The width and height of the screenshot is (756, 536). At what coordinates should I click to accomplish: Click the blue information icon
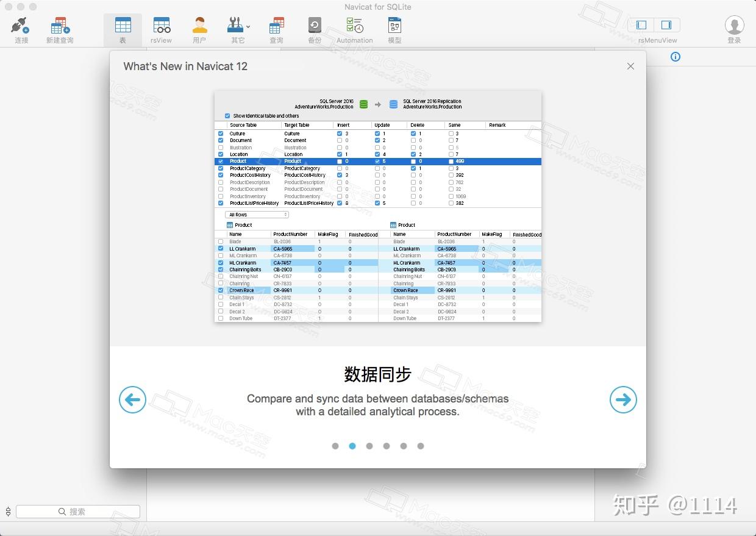point(675,57)
